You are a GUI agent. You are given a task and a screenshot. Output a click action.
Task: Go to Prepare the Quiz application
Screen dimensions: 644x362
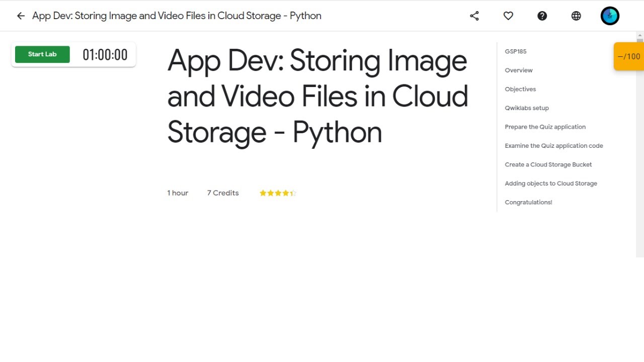click(x=545, y=127)
